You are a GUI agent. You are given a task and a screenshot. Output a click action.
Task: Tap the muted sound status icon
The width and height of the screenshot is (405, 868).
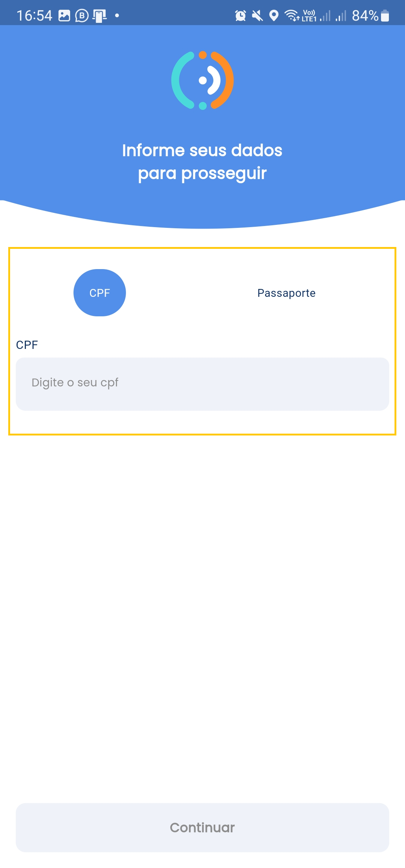coord(257,16)
